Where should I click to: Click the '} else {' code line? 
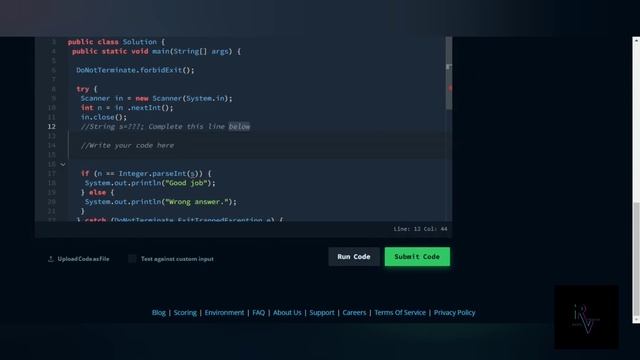pos(98,192)
